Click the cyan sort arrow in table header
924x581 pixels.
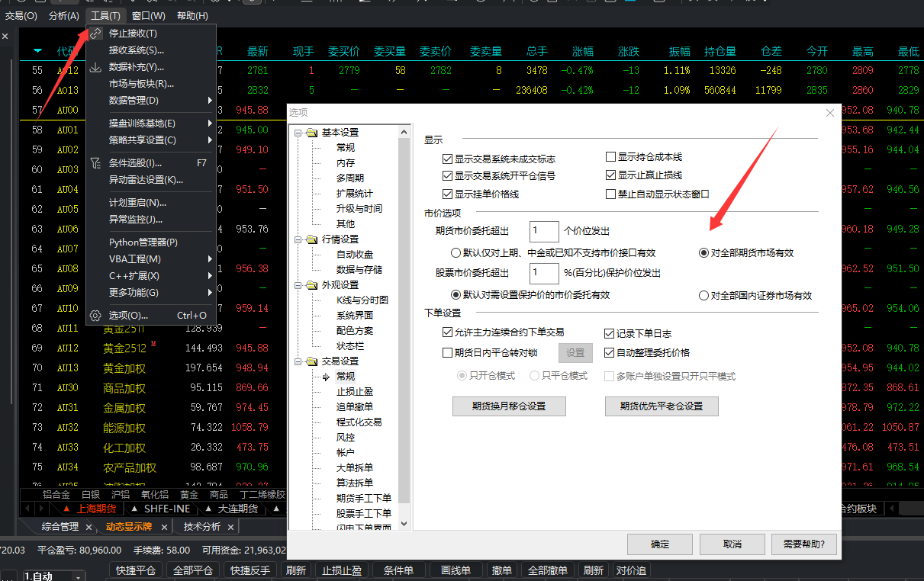click(x=38, y=52)
